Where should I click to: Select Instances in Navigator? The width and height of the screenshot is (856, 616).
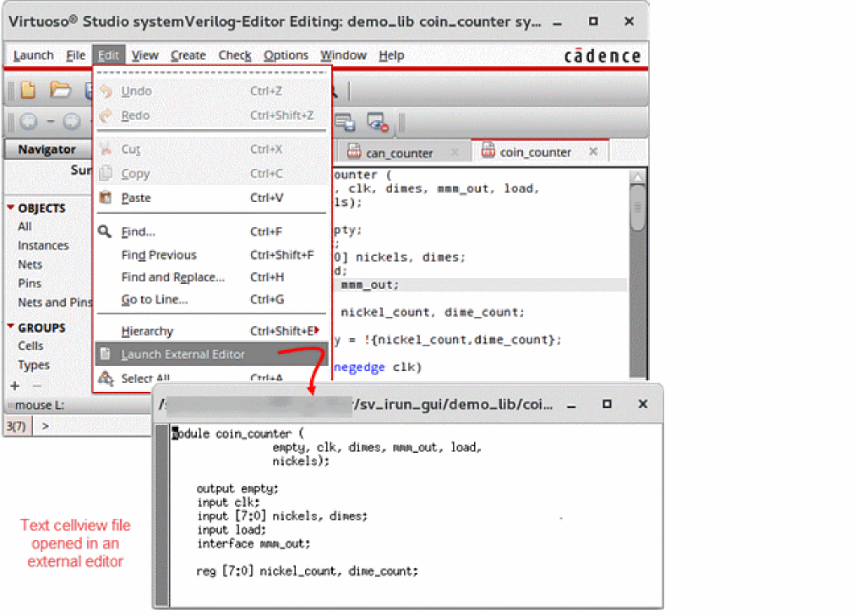pos(43,246)
